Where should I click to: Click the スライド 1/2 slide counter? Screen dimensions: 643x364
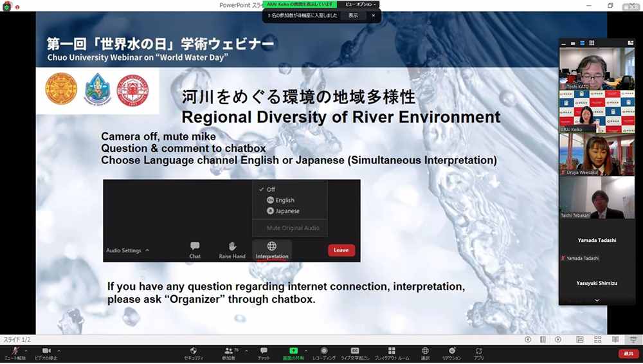(x=17, y=340)
